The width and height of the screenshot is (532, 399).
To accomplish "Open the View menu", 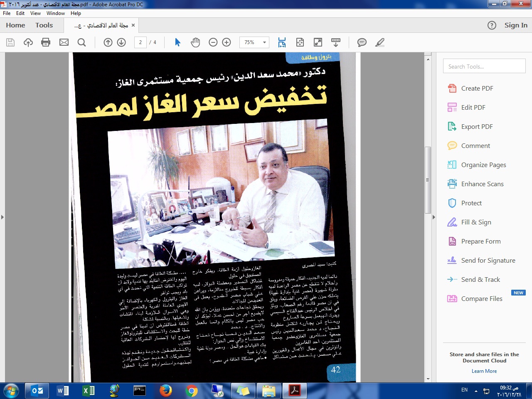I will point(35,13).
